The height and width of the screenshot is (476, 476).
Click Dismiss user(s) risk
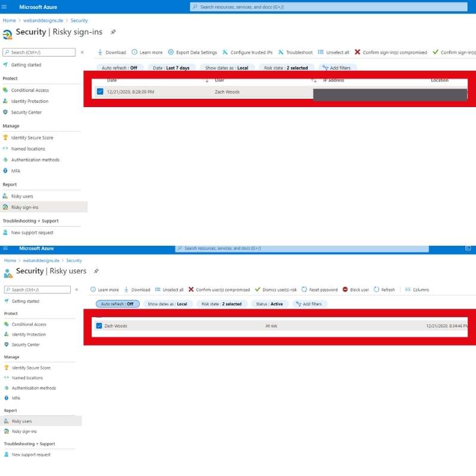275,290
